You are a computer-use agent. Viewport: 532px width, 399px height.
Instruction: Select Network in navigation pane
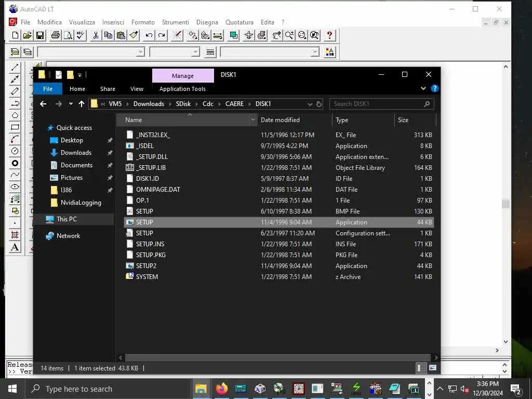[68, 236]
